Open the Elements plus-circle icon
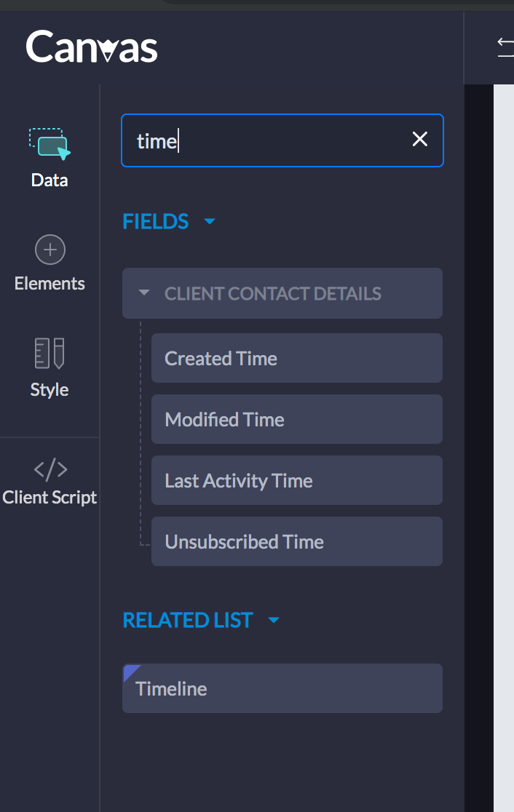The image size is (514, 812). tap(50, 250)
